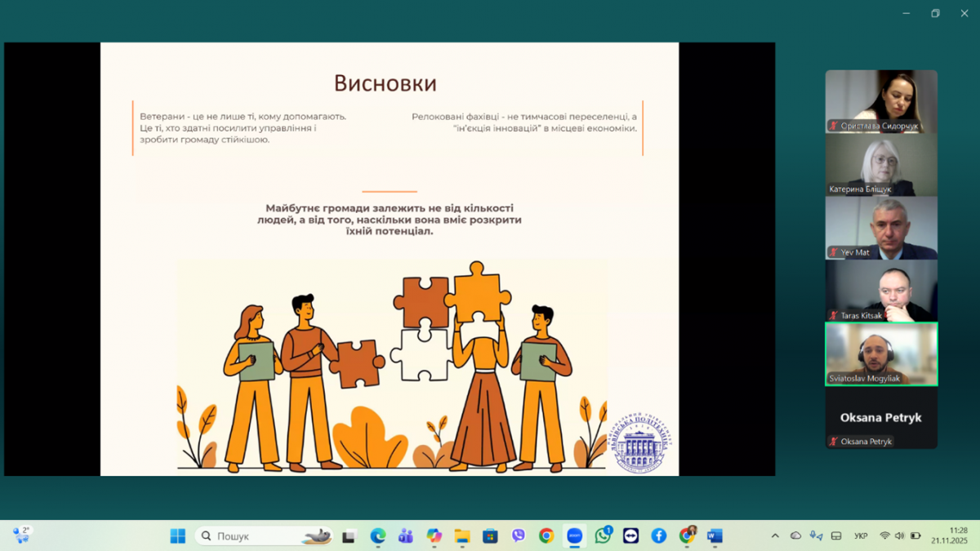Click the mute indicator beside Yev Mat
This screenshot has height=551, width=980.
point(834,251)
